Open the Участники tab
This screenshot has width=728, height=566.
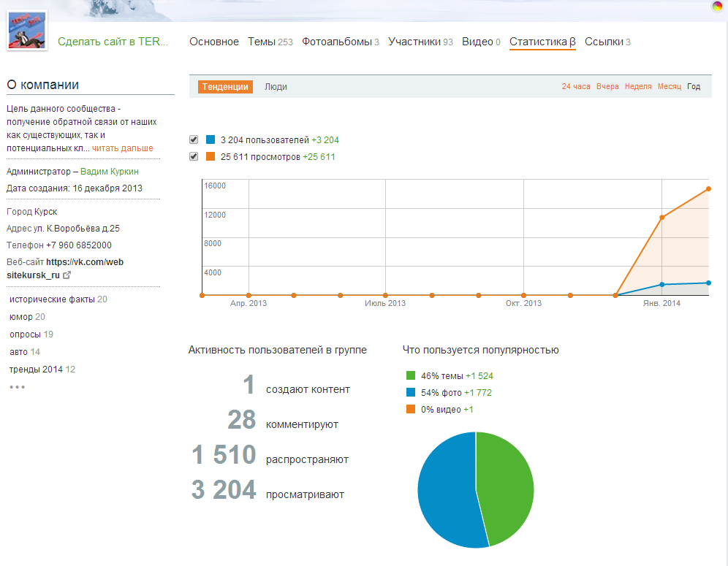pyautogui.click(x=420, y=42)
